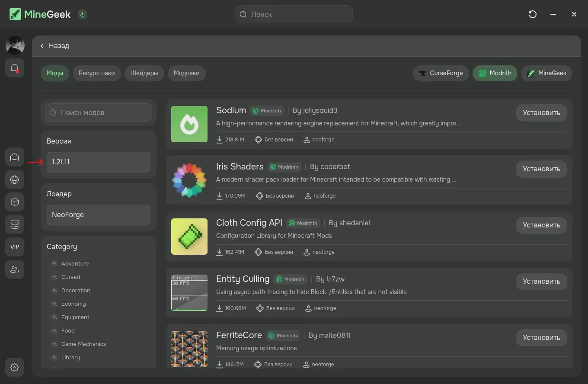The width and height of the screenshot is (588, 384).
Task: Filter by the Cursed category
Action: pos(70,277)
